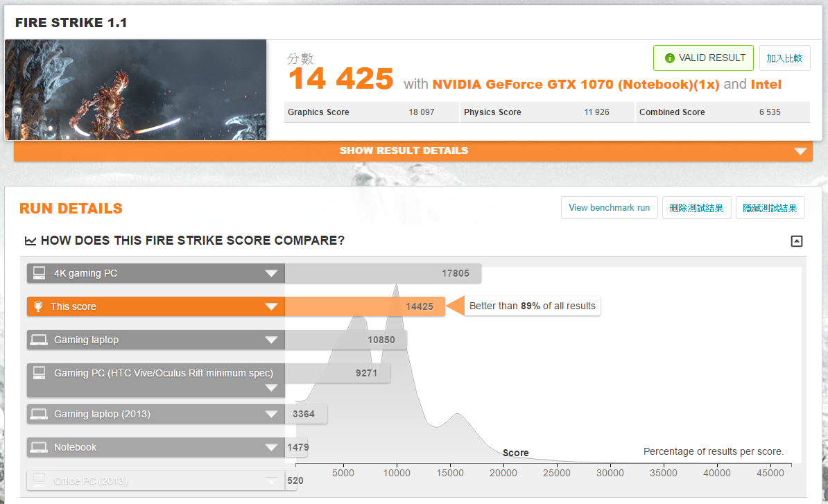Screen dimensions: 828x504
Task: Click the laptop icon beside Gaming laptop (2013)
Action: 40,414
